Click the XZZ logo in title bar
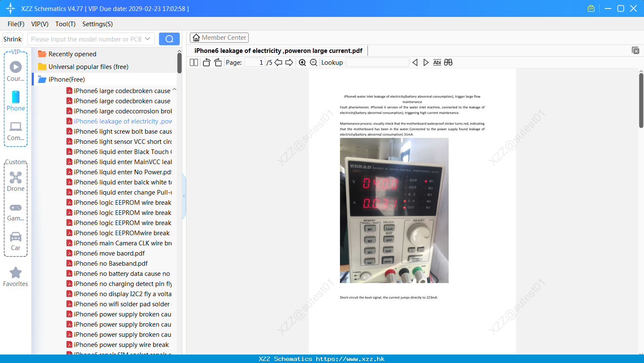 point(10,8)
